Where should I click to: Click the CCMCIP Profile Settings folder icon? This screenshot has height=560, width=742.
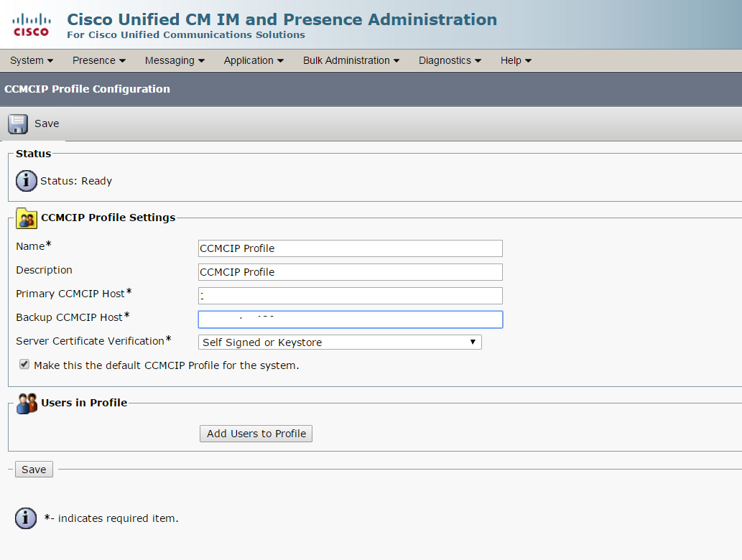tap(27, 218)
